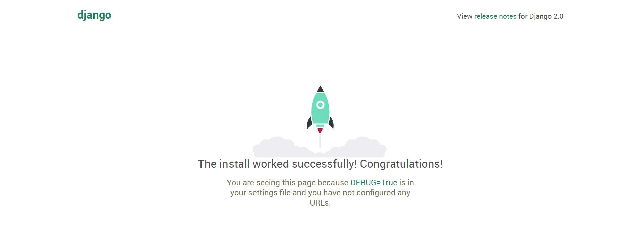Viewport: 644px width, 238px height.
Task: Click the header divider line under logo
Action: 320,26
